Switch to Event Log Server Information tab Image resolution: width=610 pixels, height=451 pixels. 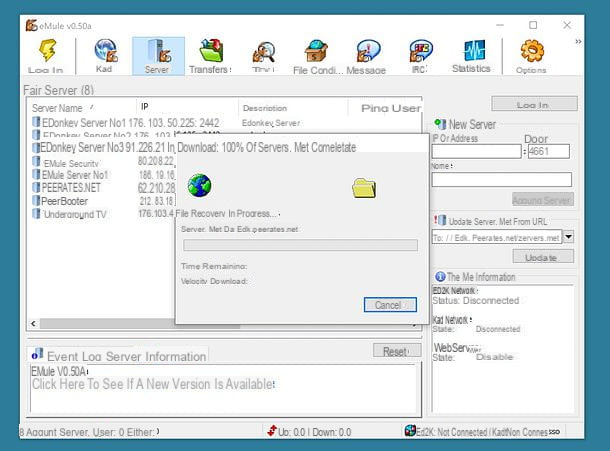[x=118, y=355]
